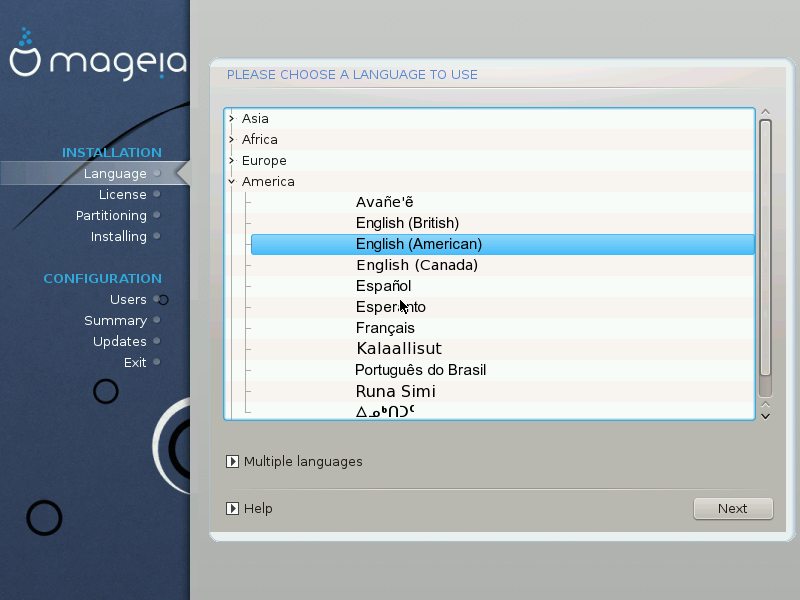Click the Africa group label
The image size is (800, 600).
coord(260,139)
